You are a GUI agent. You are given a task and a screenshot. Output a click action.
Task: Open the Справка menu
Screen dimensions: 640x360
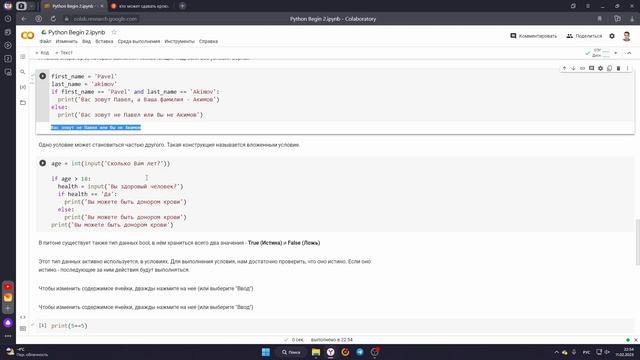click(x=209, y=42)
